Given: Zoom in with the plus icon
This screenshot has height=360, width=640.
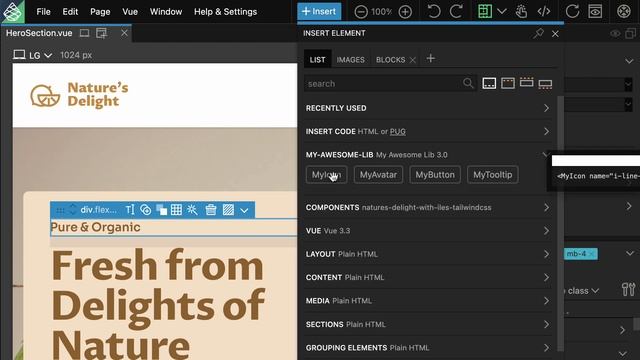Looking at the screenshot, I should (405, 12).
